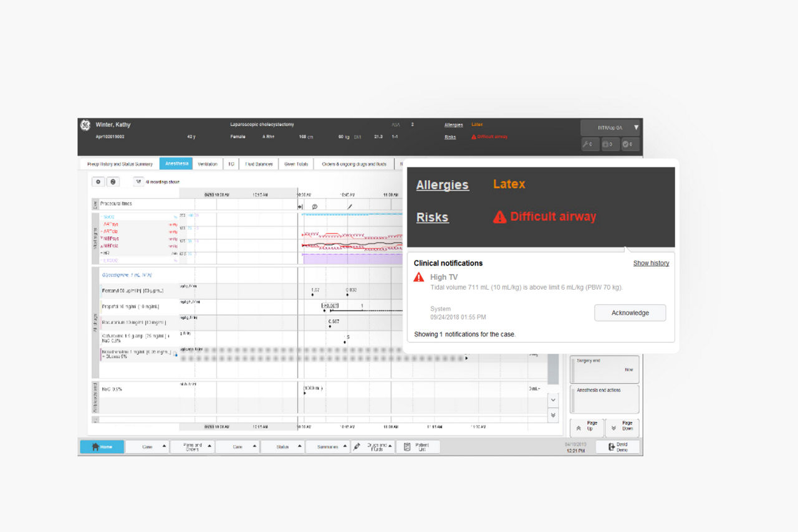Image resolution: width=798 pixels, height=532 pixels.
Task: Expand the Plans and Orders dropdown
Action: point(191,447)
